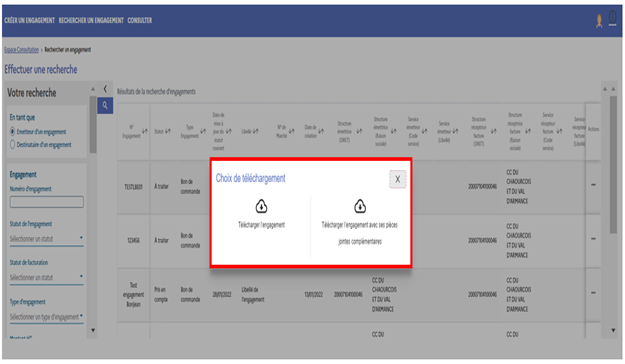
Task: Sort by Libellé column arrows
Action: pos(256,132)
